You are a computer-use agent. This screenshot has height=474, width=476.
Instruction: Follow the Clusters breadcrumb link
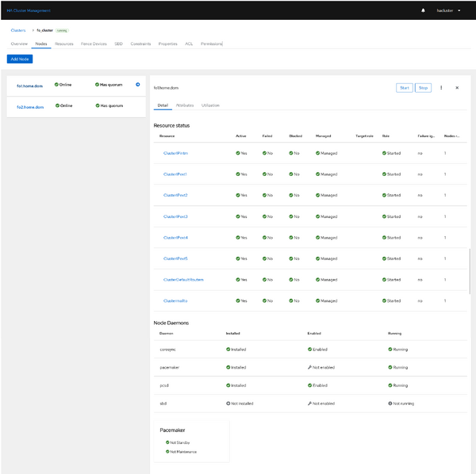[x=18, y=30]
